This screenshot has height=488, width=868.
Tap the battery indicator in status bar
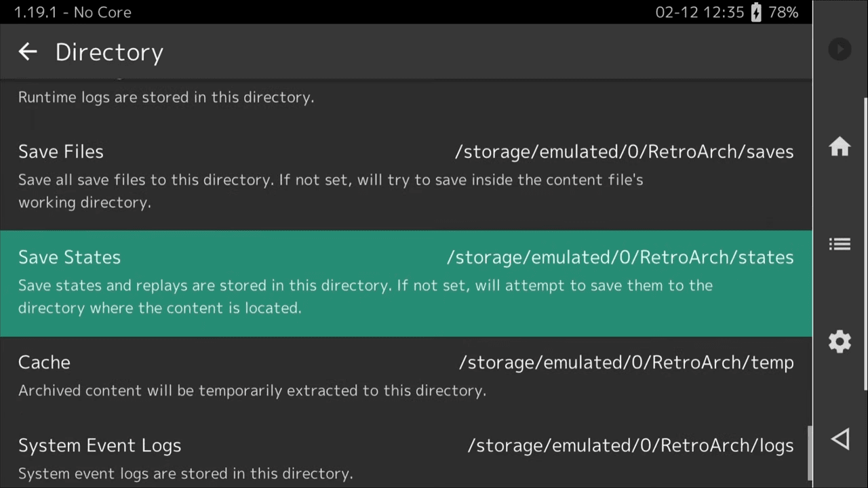tap(755, 12)
